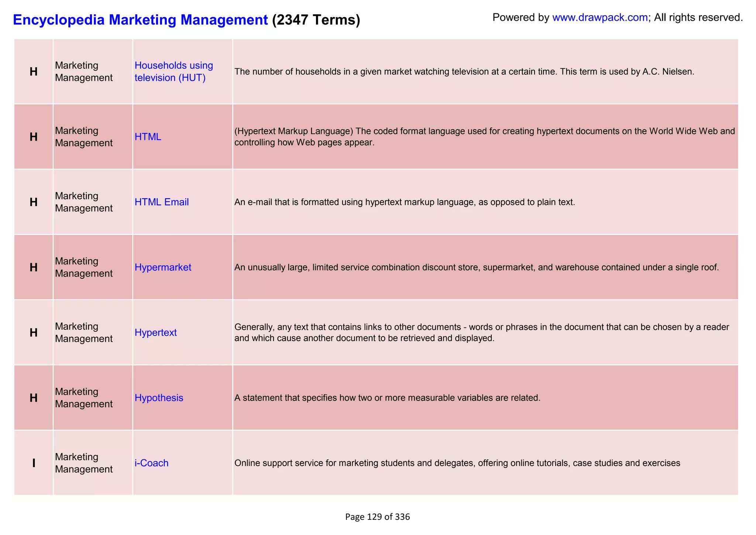Select Marketing Management cell in i-Coach row
This screenshot has width=756, height=535.
point(93,463)
